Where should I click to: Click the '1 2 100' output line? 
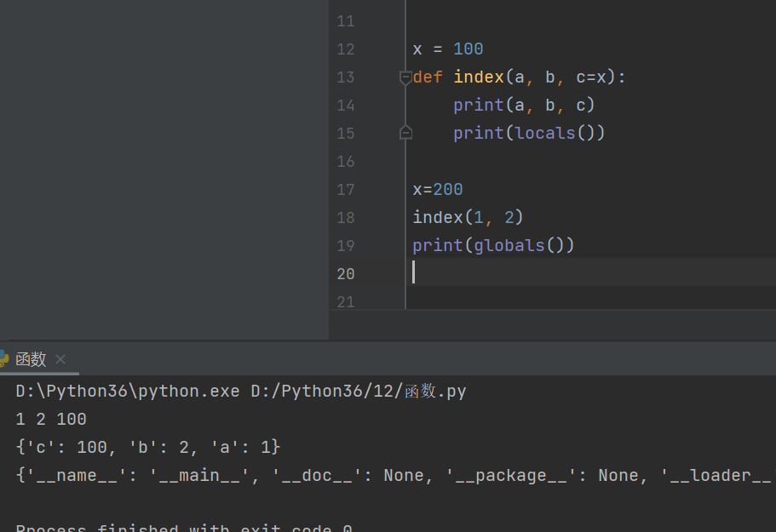click(x=51, y=420)
